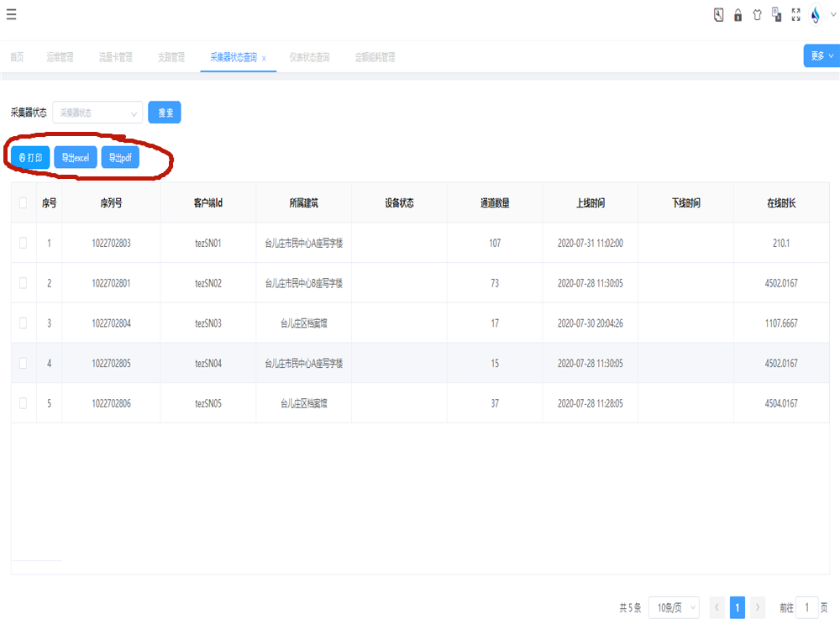Toggle the hamburger menu sidebar icon

coord(11,13)
